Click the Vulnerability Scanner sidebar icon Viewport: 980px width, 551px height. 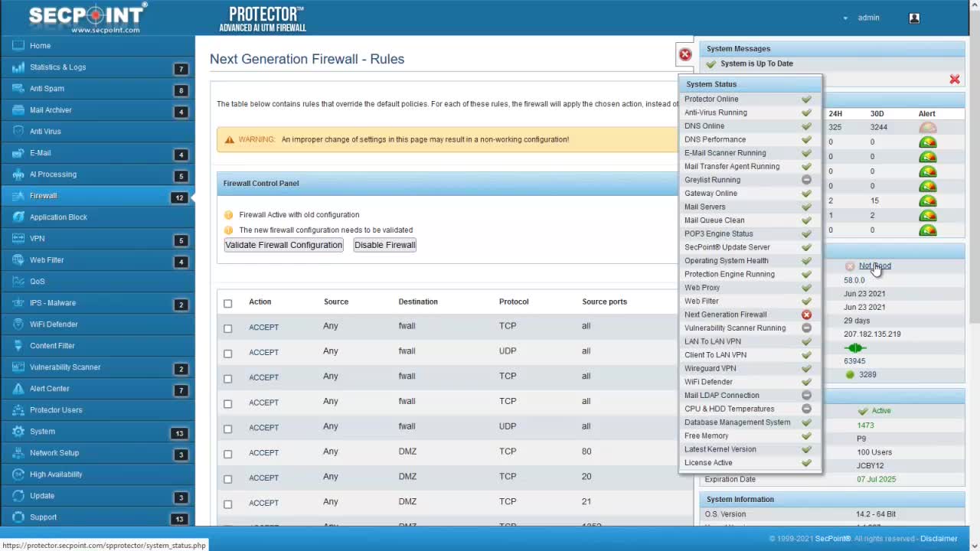18,367
